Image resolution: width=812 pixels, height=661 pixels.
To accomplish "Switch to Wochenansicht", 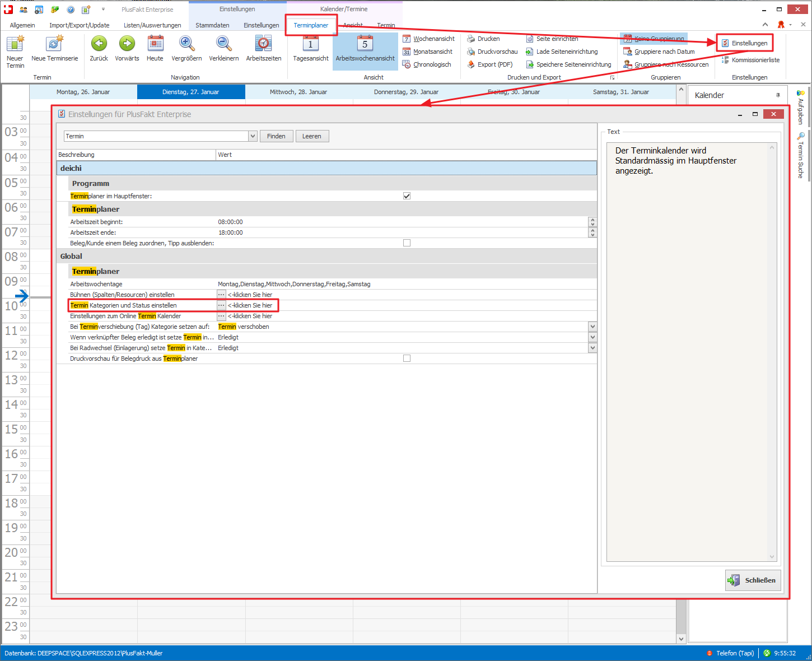I will (x=429, y=39).
